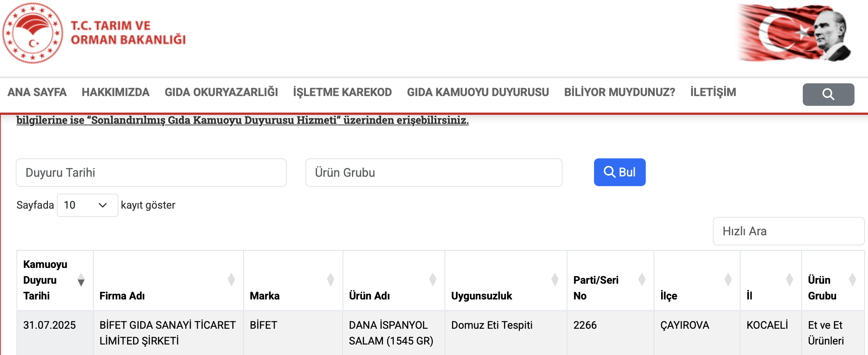Open the HAKKIMIZDA menu item
This screenshot has height=355, width=868.
click(115, 92)
